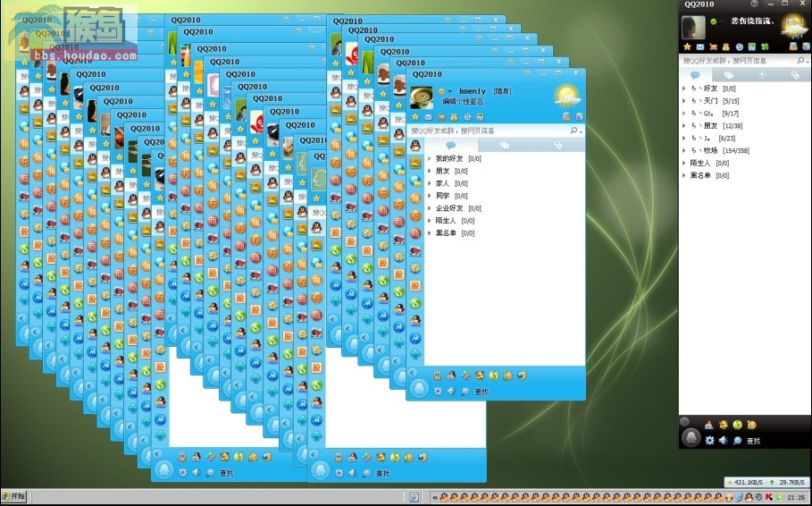This screenshot has height=506, width=812.
Task: Click green clover icon in black QQ window
Action: pos(765,46)
